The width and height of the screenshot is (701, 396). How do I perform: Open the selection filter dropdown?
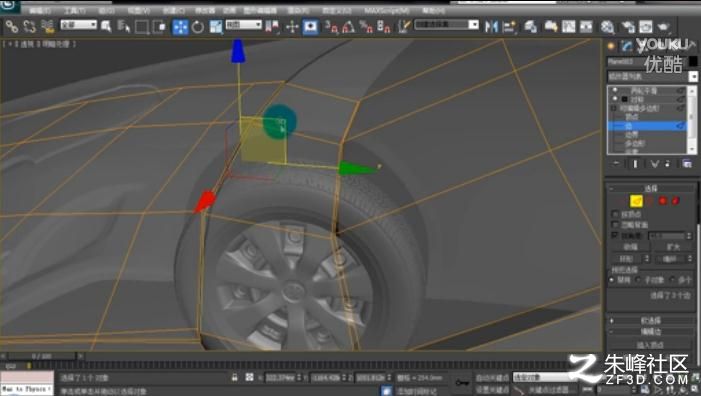[79, 24]
